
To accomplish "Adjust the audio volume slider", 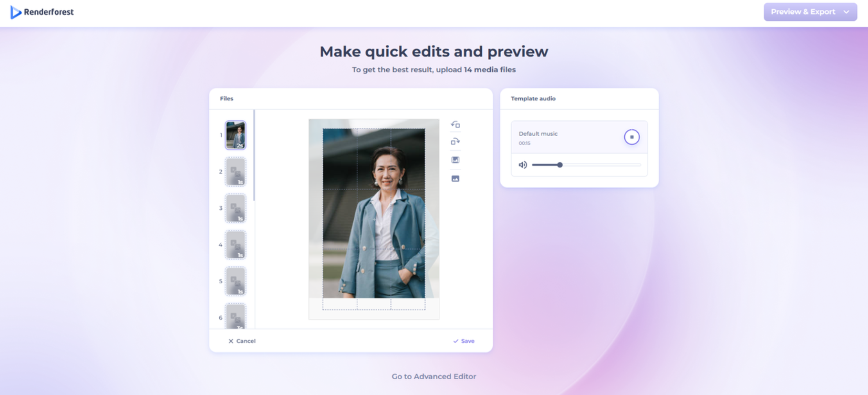I will [x=560, y=165].
